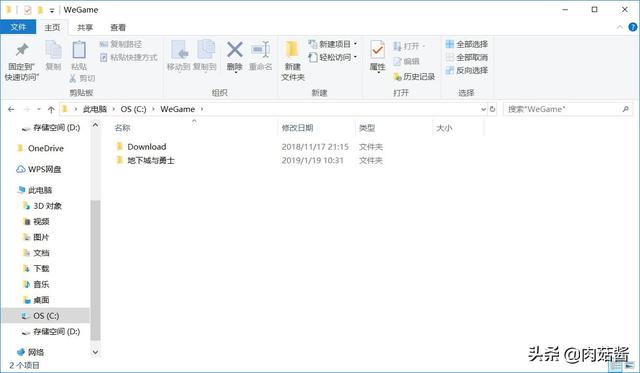Click the navigation pane vertical scrollbar

click(95, 269)
